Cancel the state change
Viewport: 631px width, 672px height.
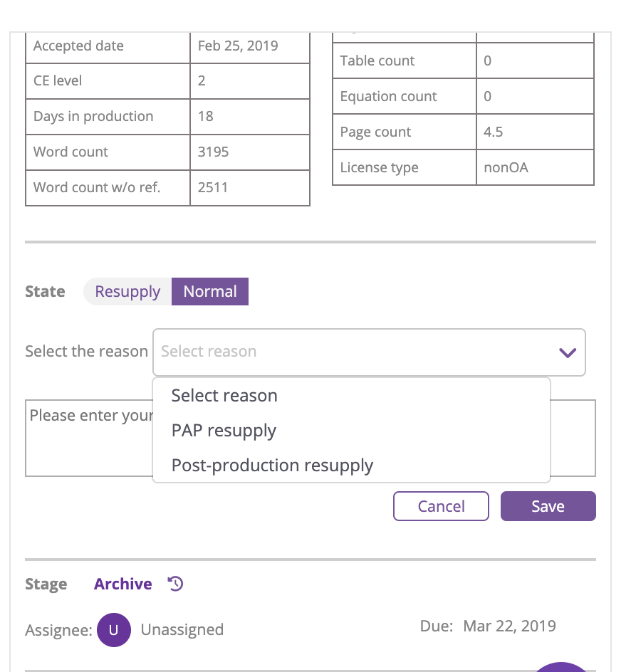click(x=441, y=506)
